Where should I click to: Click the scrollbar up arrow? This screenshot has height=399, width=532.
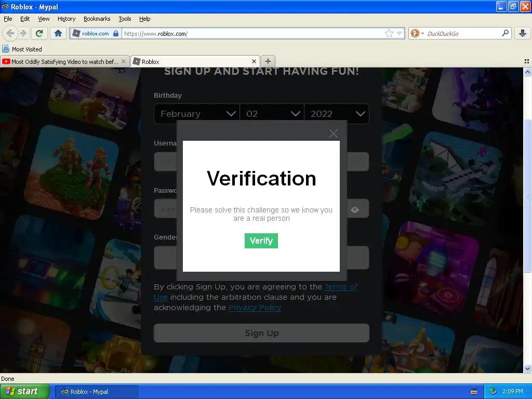tap(527, 72)
